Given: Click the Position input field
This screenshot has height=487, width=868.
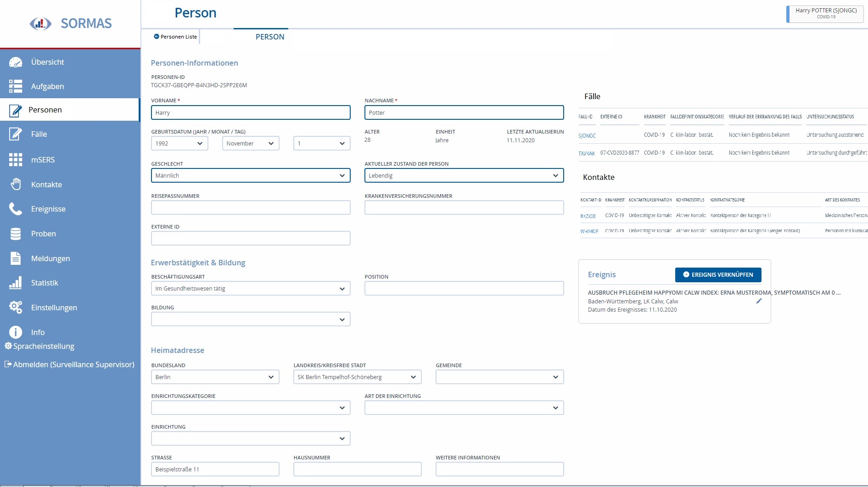Looking at the screenshot, I should click(464, 288).
